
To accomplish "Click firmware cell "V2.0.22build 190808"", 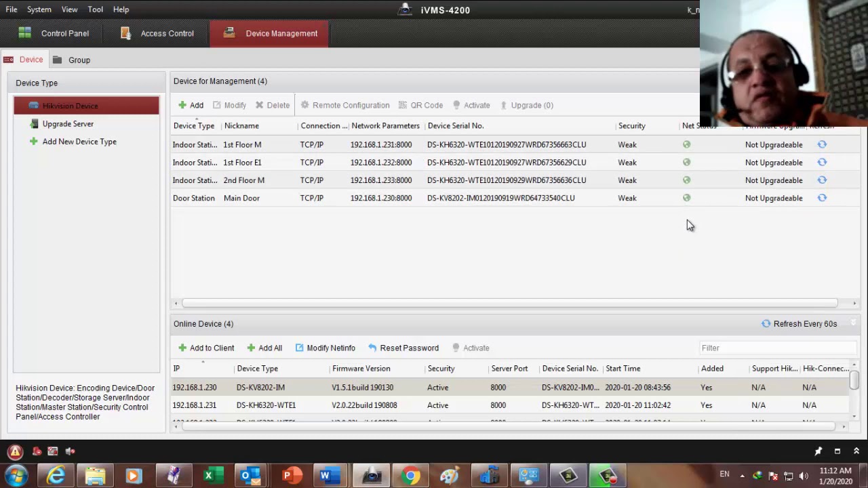I will pyautogui.click(x=364, y=405).
